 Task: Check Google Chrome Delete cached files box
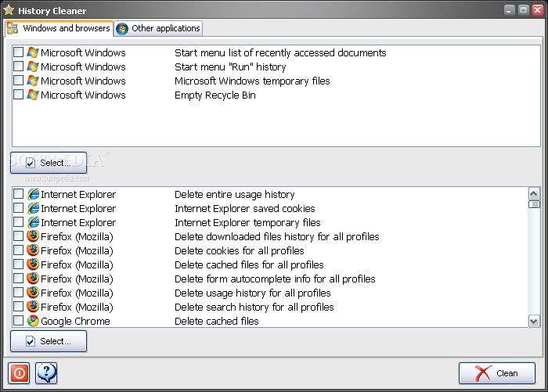[x=18, y=320]
